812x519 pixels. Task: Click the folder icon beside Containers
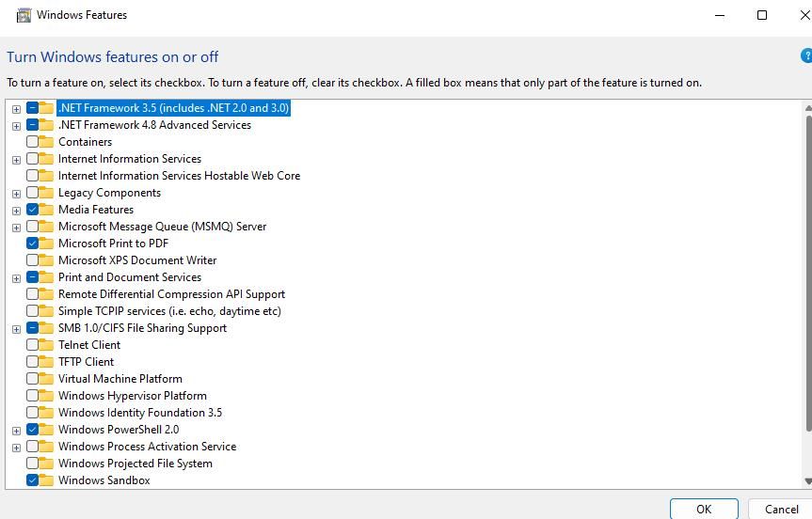46,142
